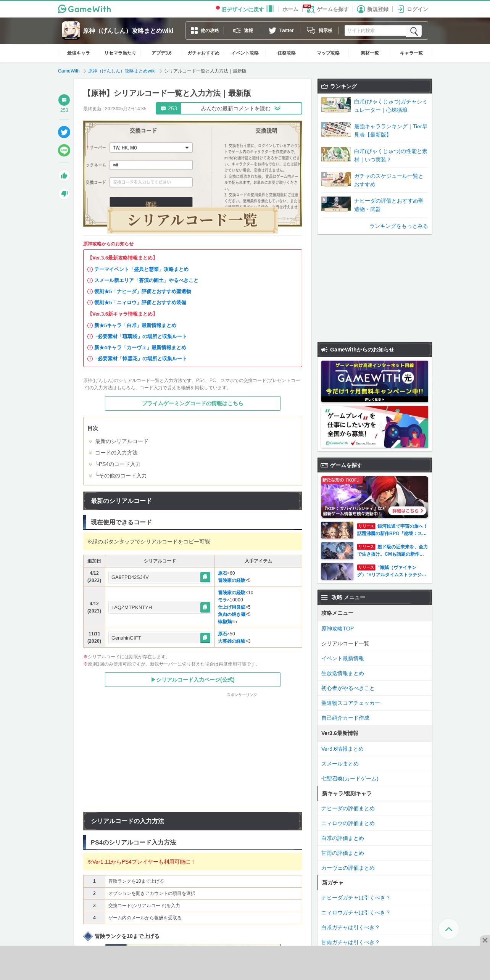
Task: Click the 攻略メニュー hamburger icon
Action: (x=324, y=598)
